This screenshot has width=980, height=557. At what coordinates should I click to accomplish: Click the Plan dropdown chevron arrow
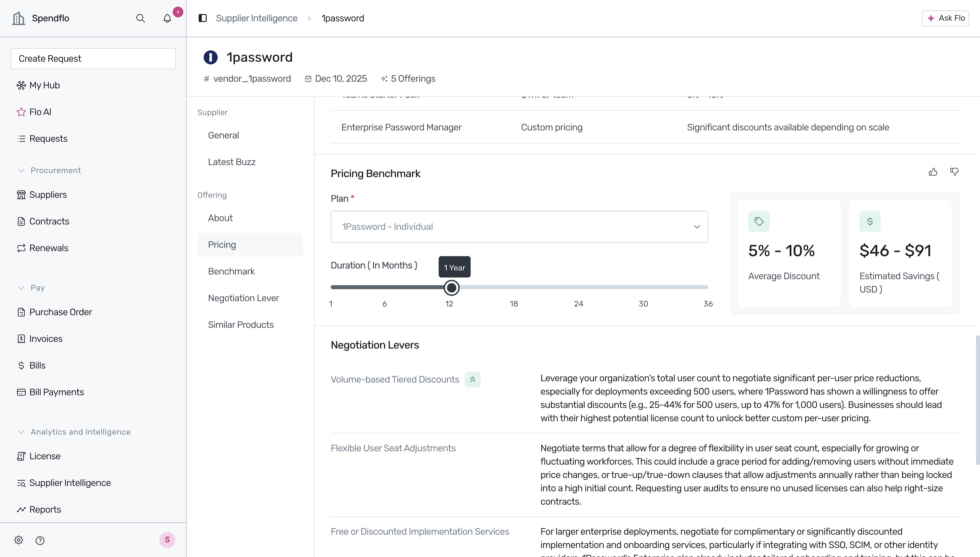coord(697,227)
